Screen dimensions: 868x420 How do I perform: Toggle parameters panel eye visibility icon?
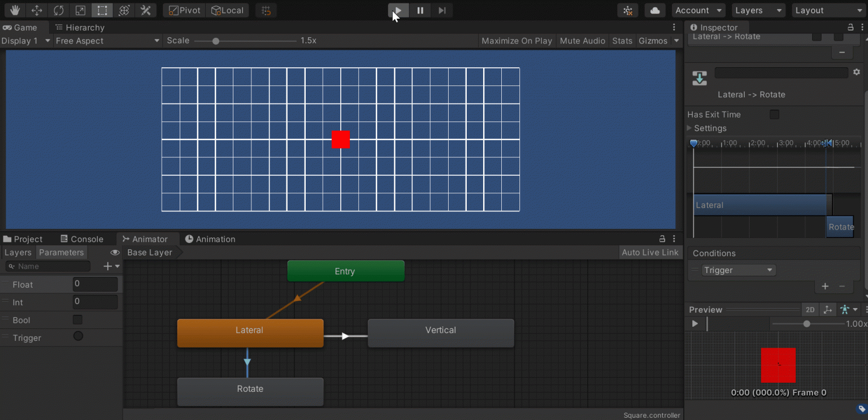[x=115, y=253]
